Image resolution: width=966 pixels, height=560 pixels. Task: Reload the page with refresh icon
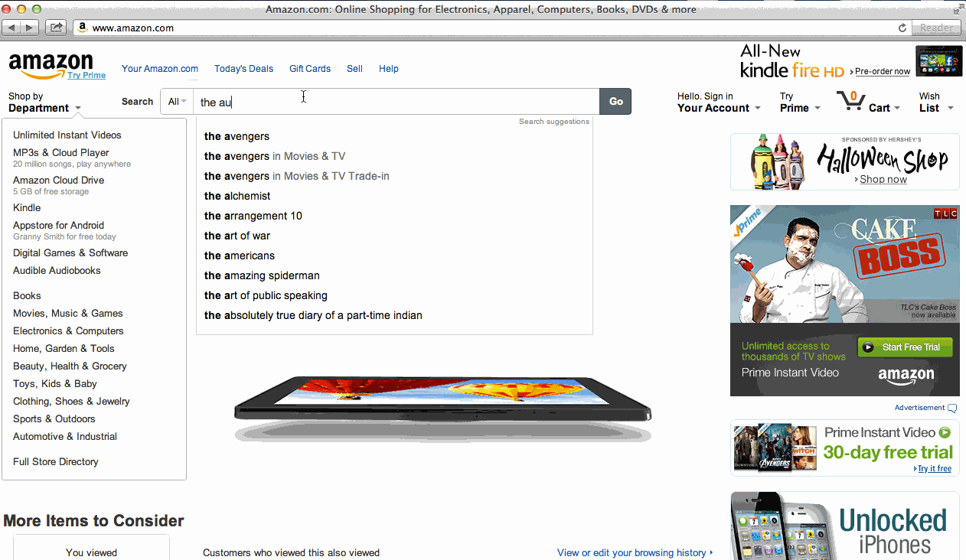point(902,28)
